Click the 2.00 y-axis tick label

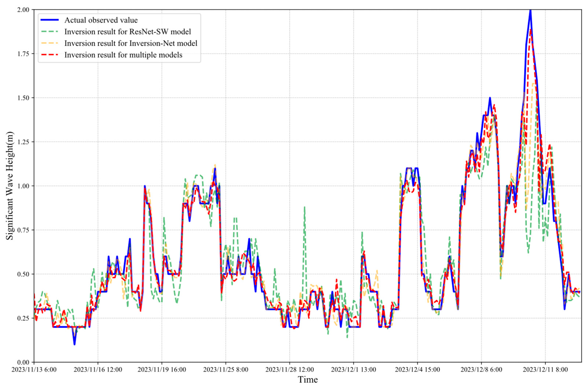click(x=23, y=10)
